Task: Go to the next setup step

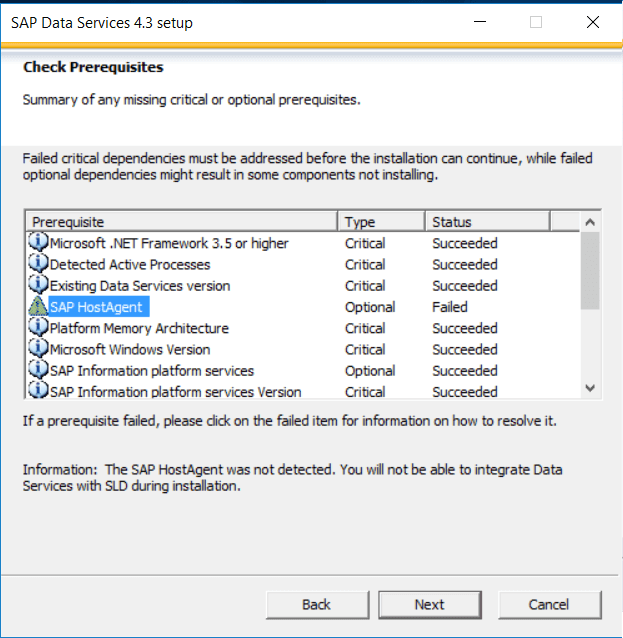Action: 430,605
